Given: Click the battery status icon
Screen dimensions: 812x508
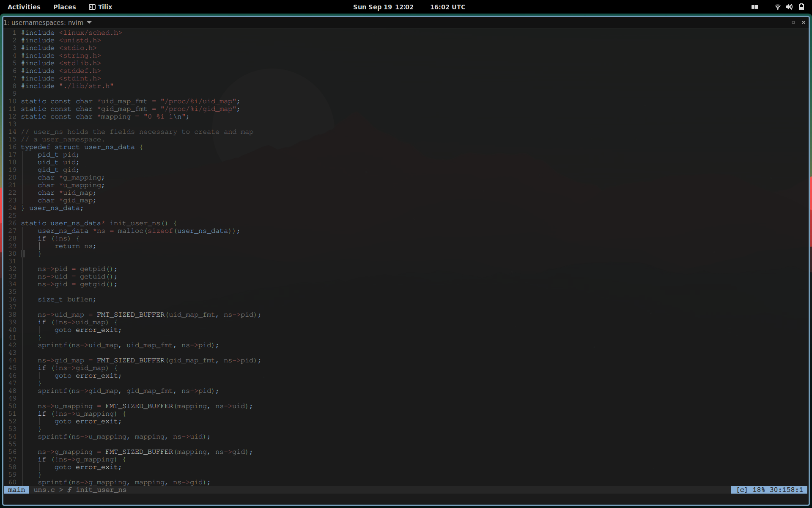Looking at the screenshot, I should coord(801,7).
